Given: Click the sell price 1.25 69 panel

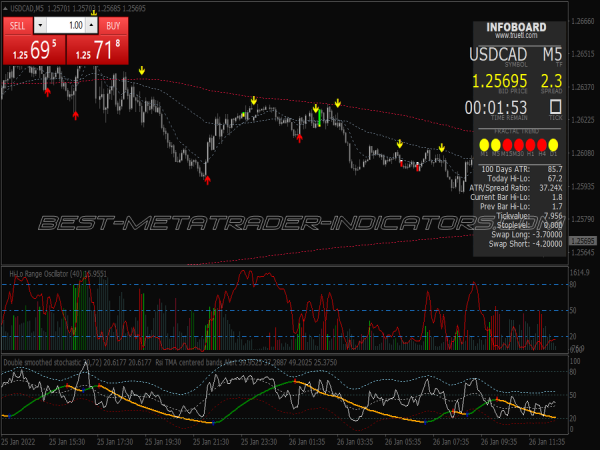Looking at the screenshot, I should (x=33, y=48).
